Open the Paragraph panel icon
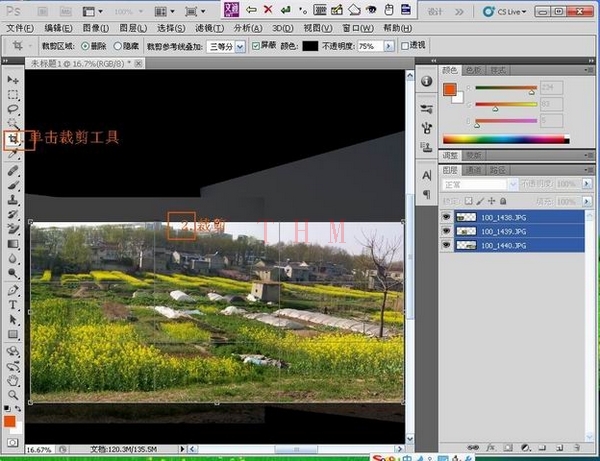This screenshot has height=461, width=600. 427,194
